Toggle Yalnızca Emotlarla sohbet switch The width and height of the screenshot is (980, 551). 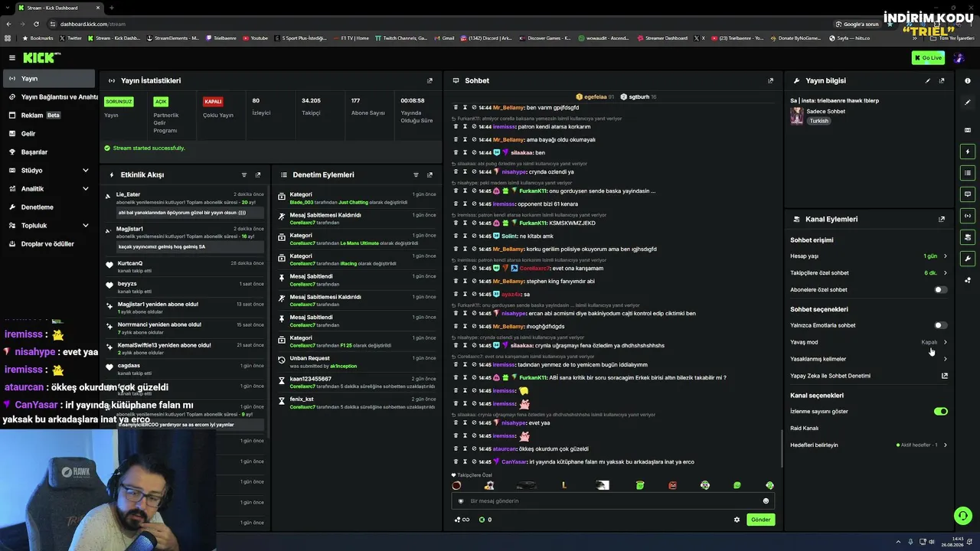pos(940,325)
